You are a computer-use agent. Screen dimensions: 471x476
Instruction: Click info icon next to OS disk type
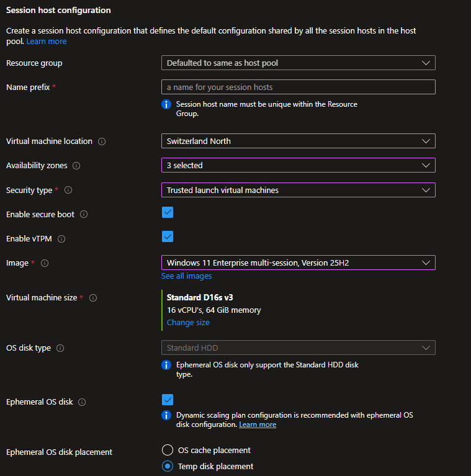(60, 348)
